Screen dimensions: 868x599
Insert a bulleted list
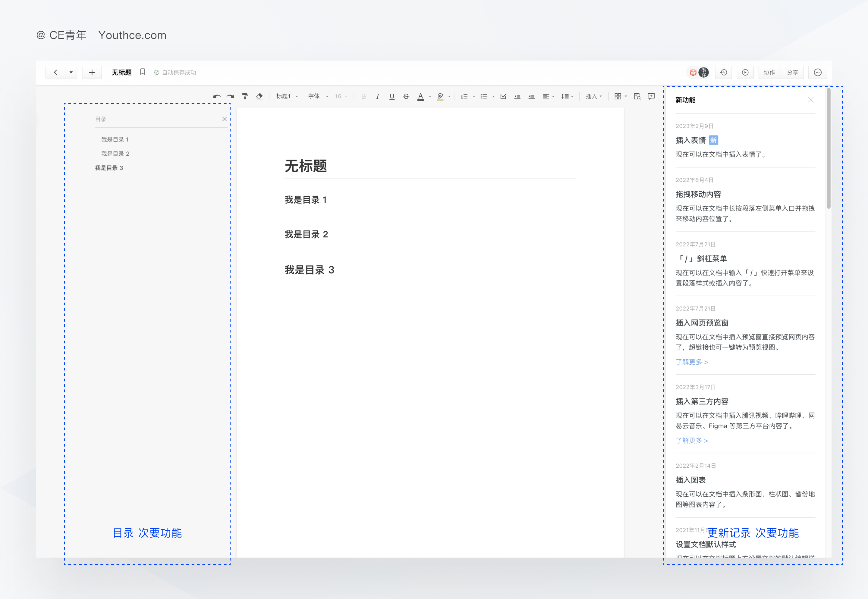pyautogui.click(x=484, y=96)
